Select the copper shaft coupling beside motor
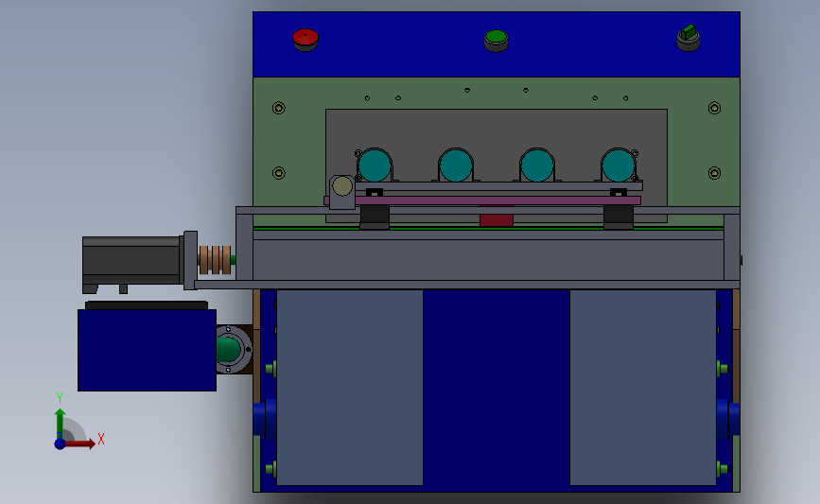 (215, 260)
